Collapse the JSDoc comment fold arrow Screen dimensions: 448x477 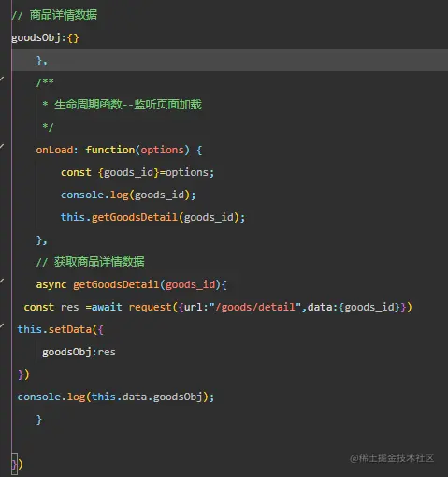(2, 79)
